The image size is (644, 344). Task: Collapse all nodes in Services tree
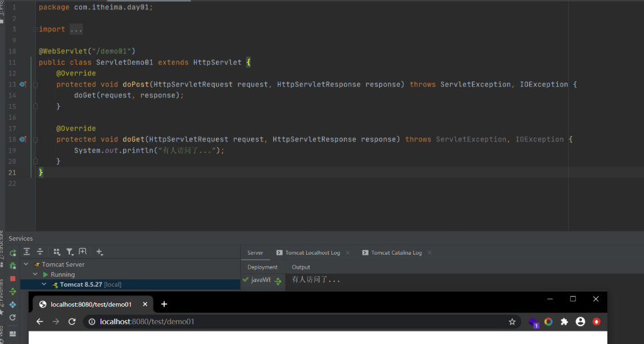(x=40, y=251)
